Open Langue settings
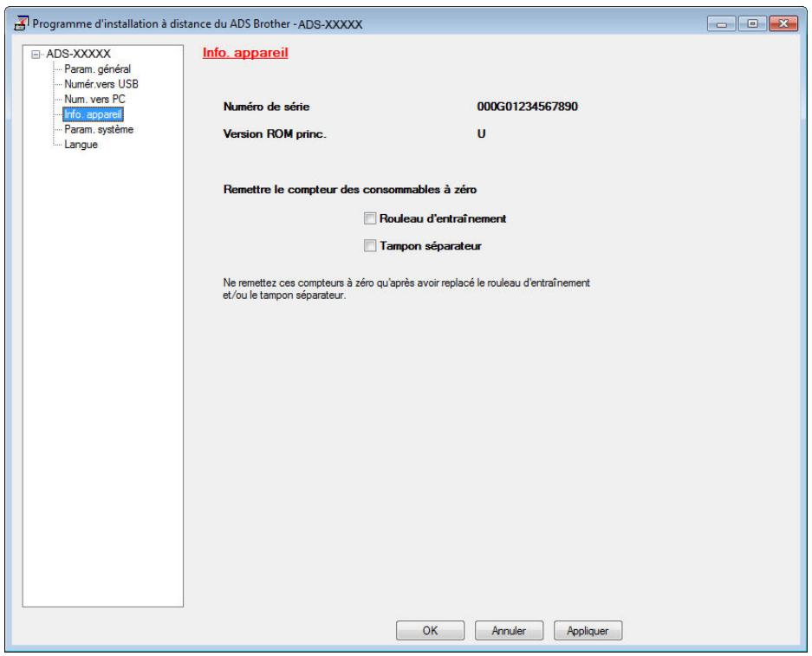This screenshot has height=656, width=812. [x=81, y=145]
